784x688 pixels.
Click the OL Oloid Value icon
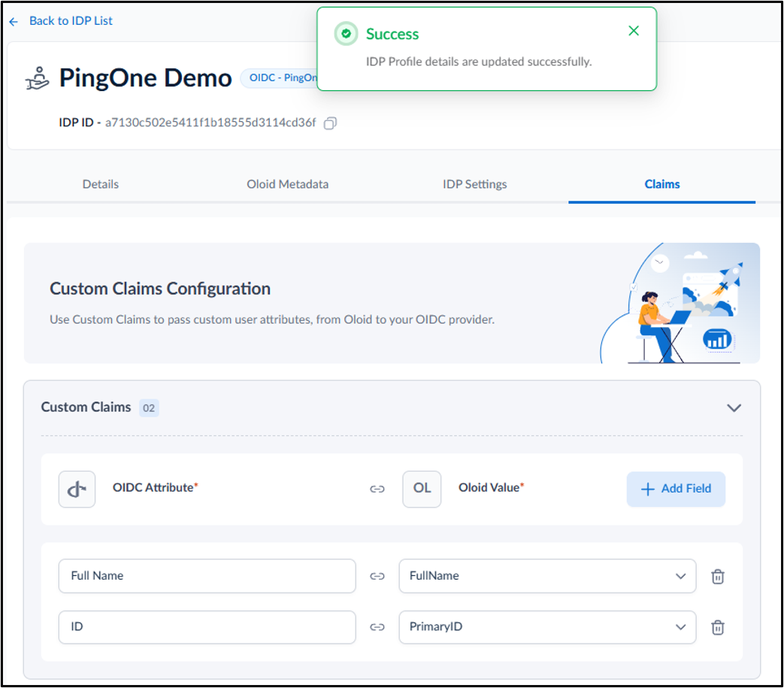pyautogui.click(x=422, y=489)
